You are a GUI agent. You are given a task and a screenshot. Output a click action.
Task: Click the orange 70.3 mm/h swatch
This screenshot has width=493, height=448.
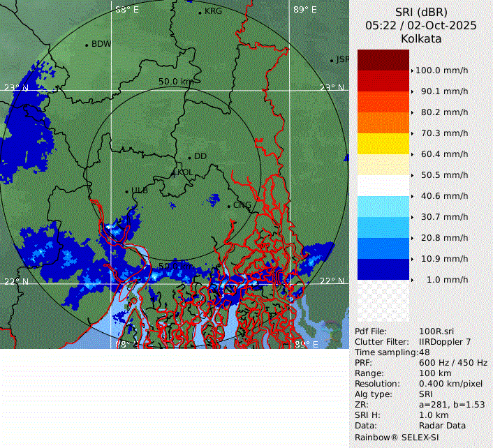[383, 123]
